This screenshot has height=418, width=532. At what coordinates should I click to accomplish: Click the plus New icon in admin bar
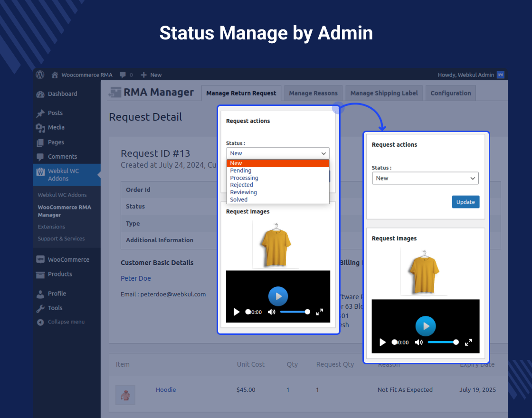143,75
